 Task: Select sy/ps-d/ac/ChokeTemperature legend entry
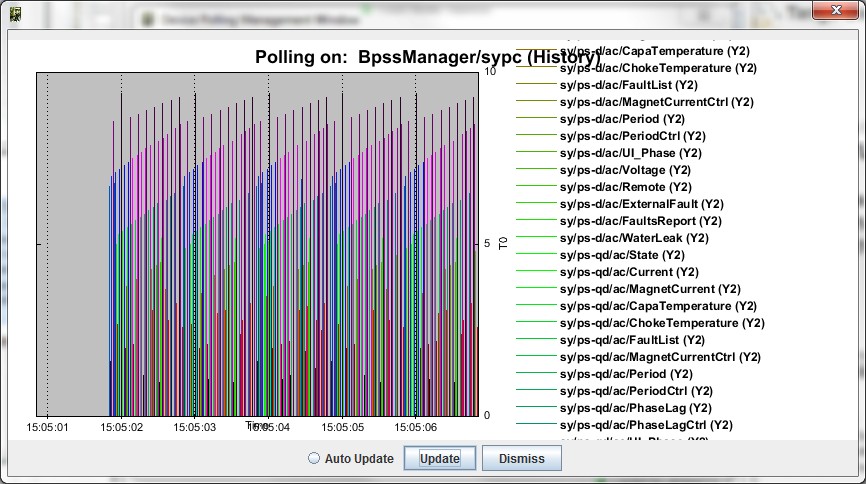[658, 68]
